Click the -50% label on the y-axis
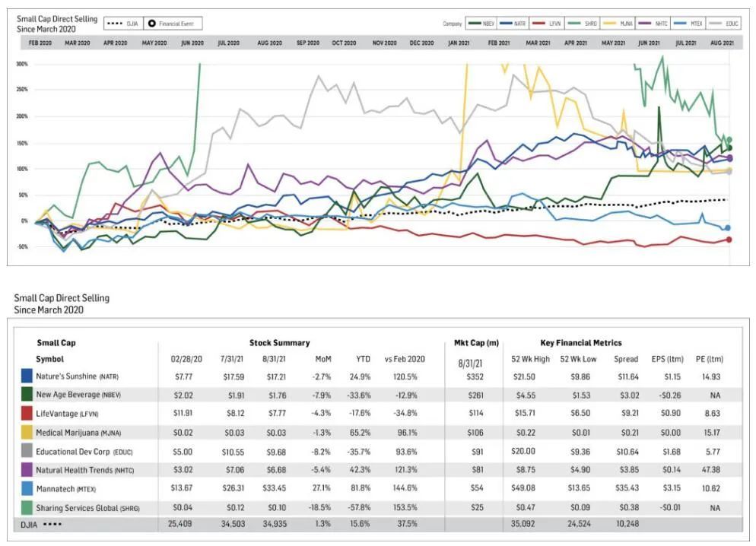756x546 pixels. [22, 246]
